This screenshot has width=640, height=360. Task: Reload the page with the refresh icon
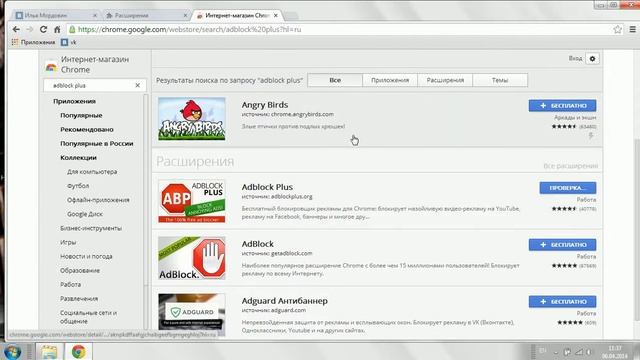point(43,29)
